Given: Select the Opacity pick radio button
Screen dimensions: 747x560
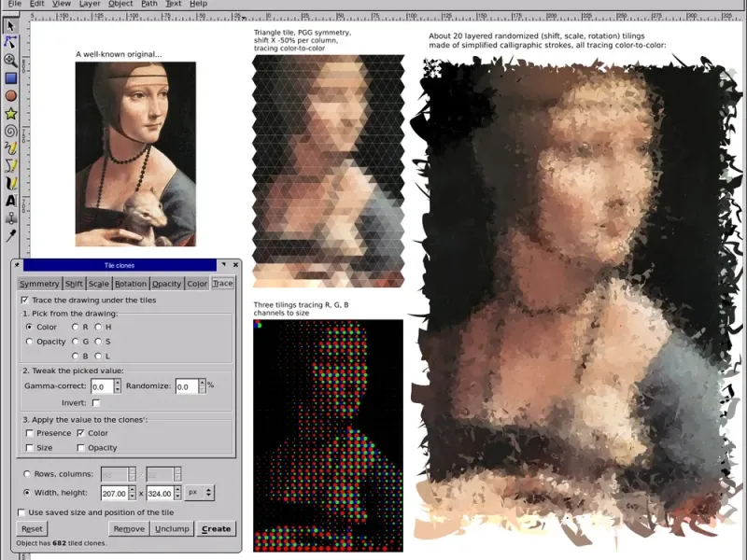Looking at the screenshot, I should 29,342.
